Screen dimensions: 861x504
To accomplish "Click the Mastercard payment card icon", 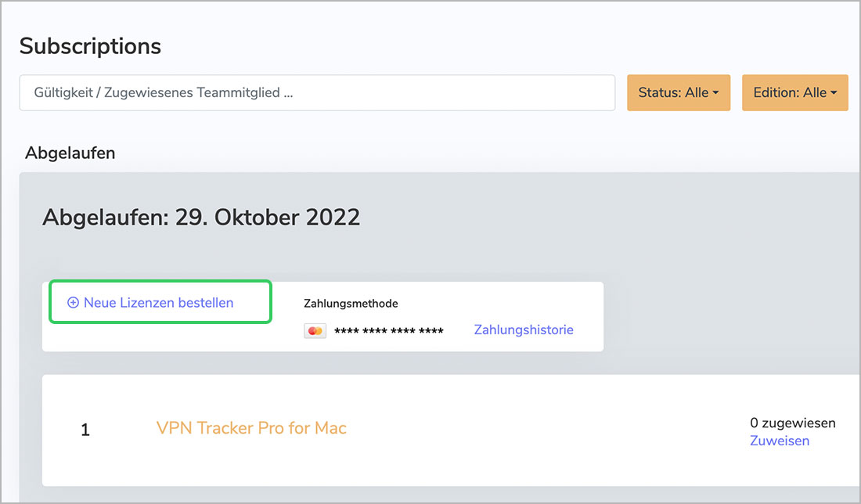I will point(315,331).
